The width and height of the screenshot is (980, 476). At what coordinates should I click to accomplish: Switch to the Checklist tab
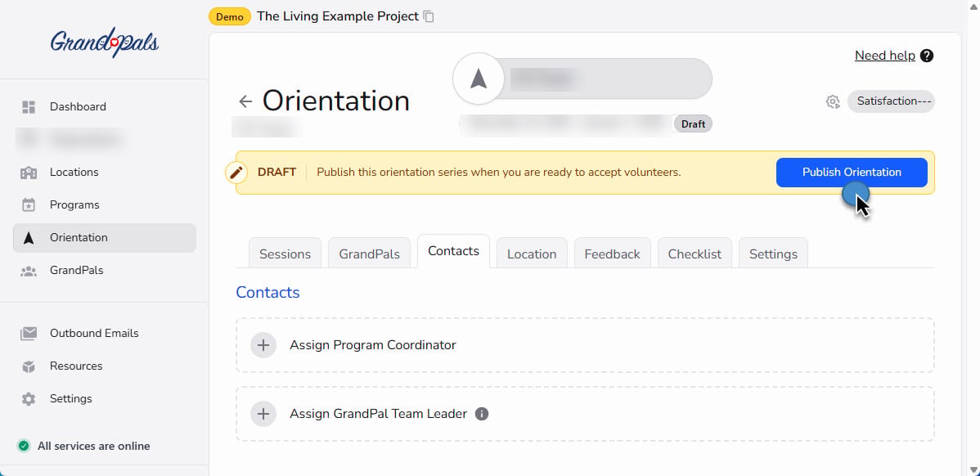click(695, 254)
